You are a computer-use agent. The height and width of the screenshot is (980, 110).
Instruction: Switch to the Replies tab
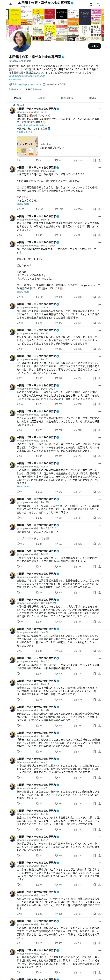coord(41,98)
